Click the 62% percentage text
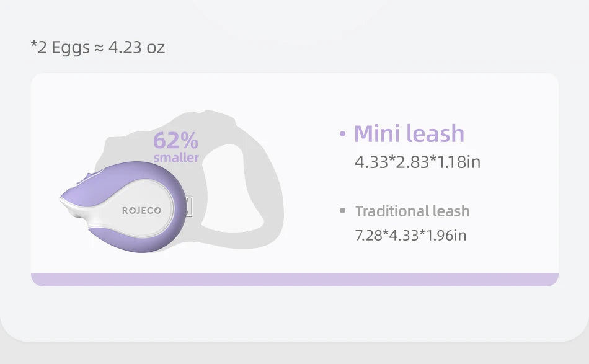Screen dimensions: 589x364 pos(175,140)
